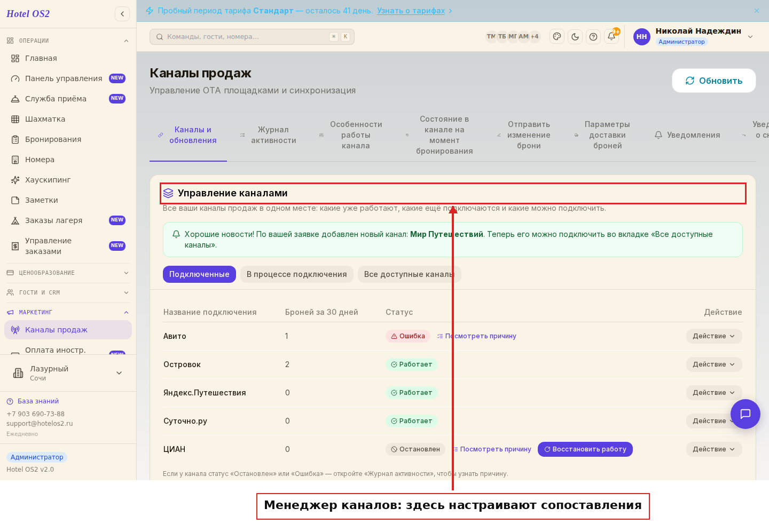Click the Обновить button

pyautogui.click(x=714, y=81)
